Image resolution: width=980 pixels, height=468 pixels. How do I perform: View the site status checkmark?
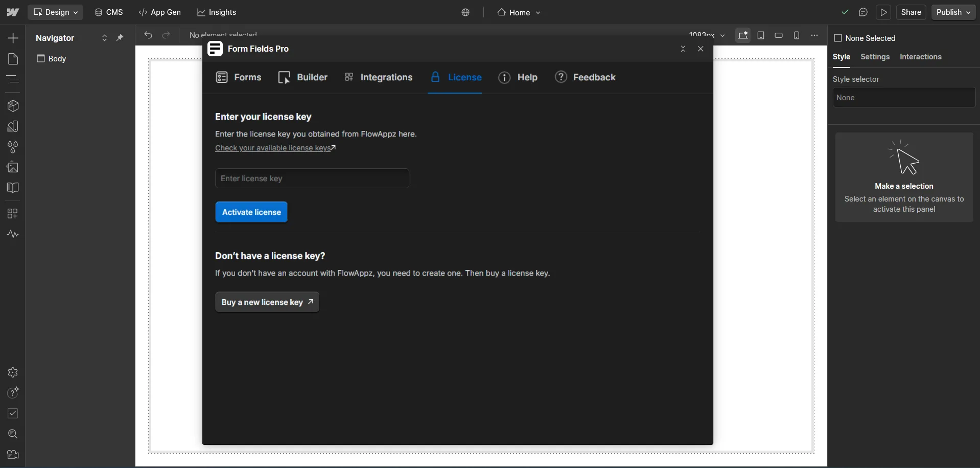pyautogui.click(x=845, y=12)
